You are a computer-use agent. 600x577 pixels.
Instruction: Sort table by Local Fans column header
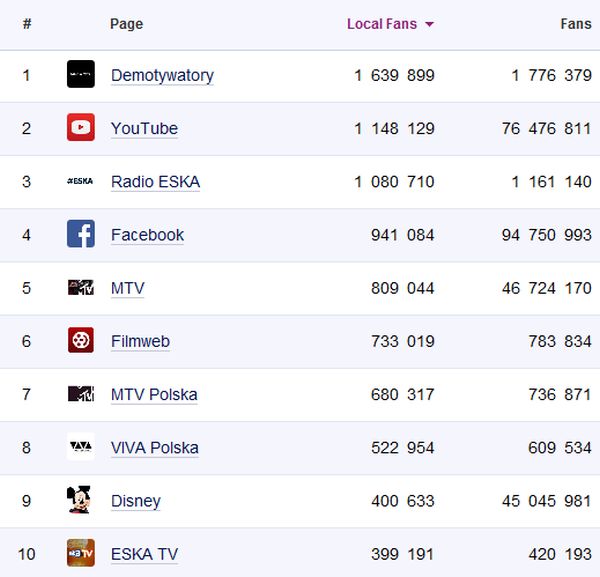pyautogui.click(x=382, y=24)
